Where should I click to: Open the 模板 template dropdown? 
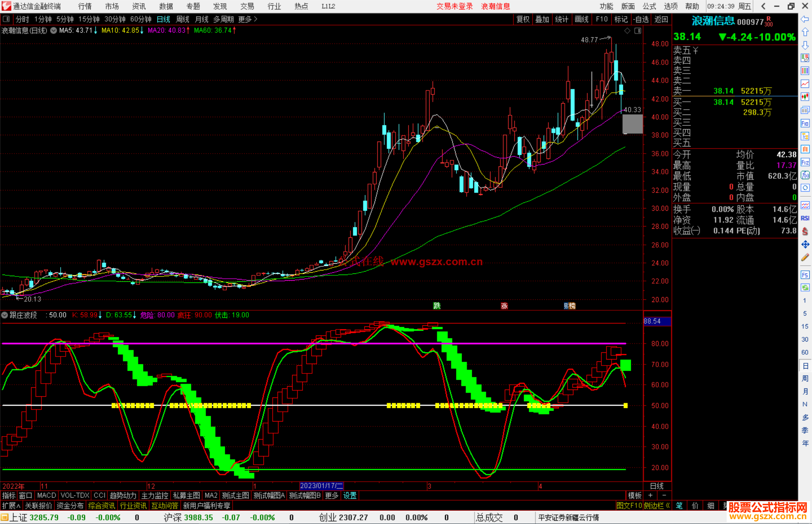click(635, 495)
